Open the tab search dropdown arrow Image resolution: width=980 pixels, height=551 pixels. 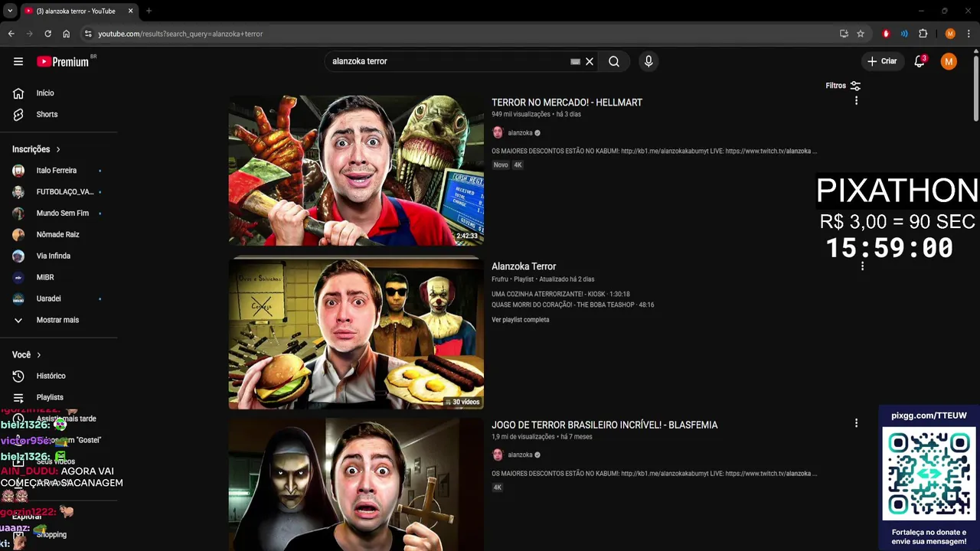tap(10, 11)
